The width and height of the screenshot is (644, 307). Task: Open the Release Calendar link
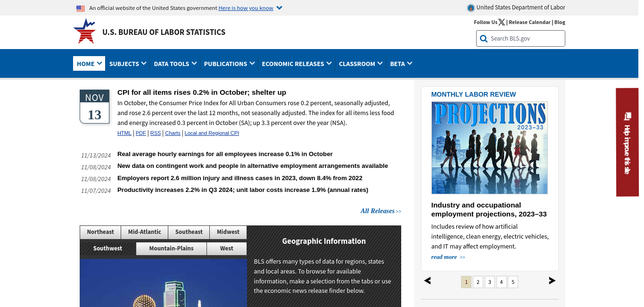click(x=529, y=22)
